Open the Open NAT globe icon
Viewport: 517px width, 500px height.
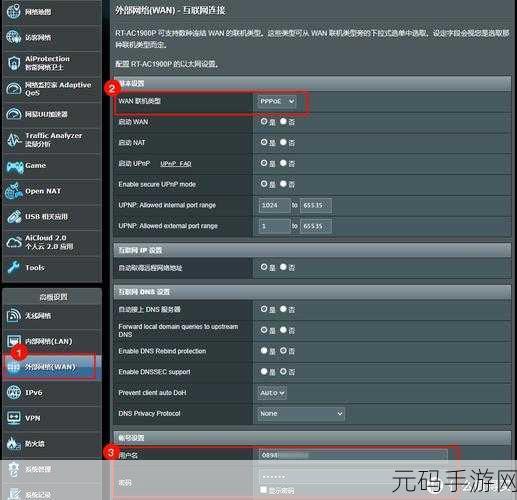click(x=14, y=191)
